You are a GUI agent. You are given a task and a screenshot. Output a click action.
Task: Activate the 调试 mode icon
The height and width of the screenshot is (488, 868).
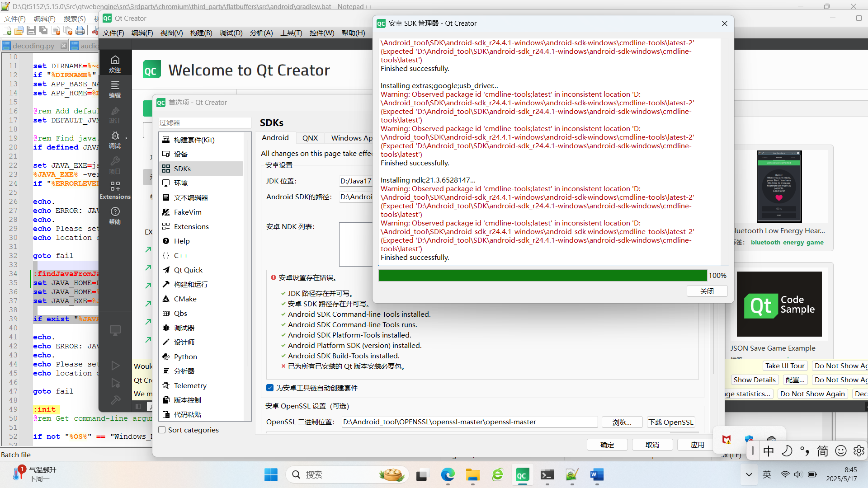click(x=114, y=140)
